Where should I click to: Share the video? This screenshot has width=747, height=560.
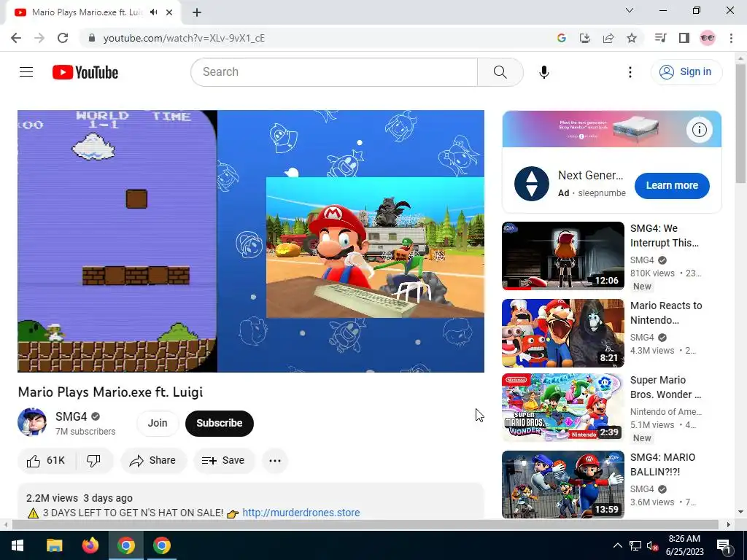153,461
